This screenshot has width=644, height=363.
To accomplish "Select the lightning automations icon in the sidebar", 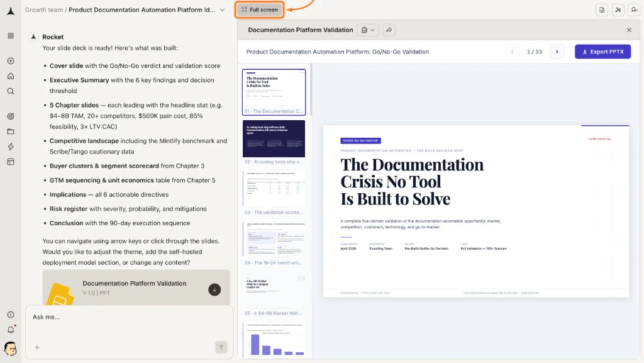I will (x=10, y=147).
